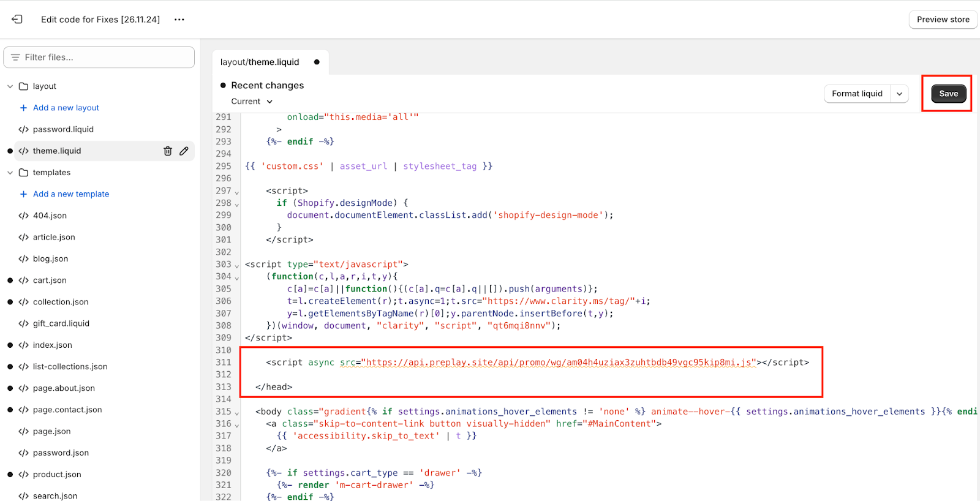Delete theme.liquid using trash icon
Image resolution: width=980 pixels, height=501 pixels.
pyautogui.click(x=168, y=151)
